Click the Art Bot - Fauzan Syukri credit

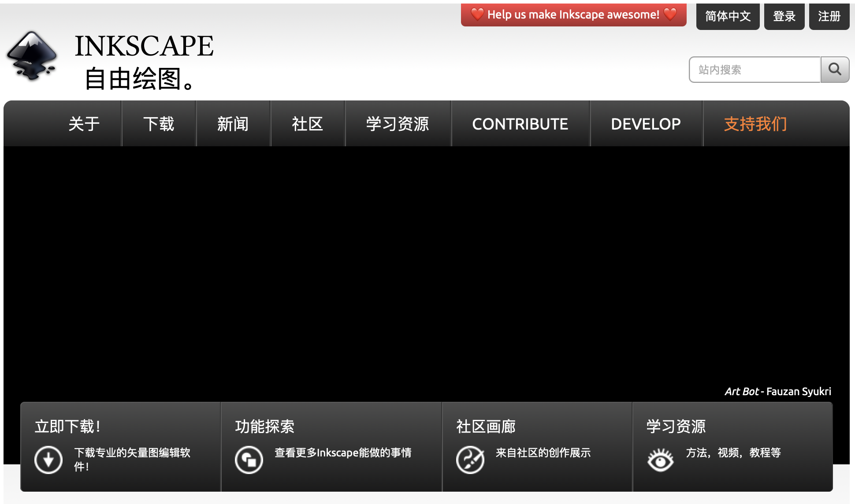pos(778,391)
